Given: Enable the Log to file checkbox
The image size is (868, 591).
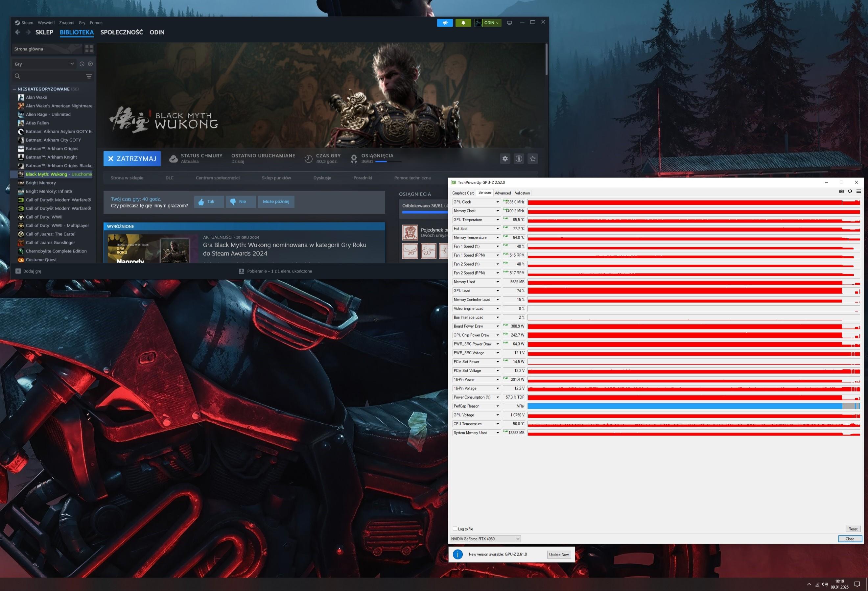Looking at the screenshot, I should pos(455,529).
